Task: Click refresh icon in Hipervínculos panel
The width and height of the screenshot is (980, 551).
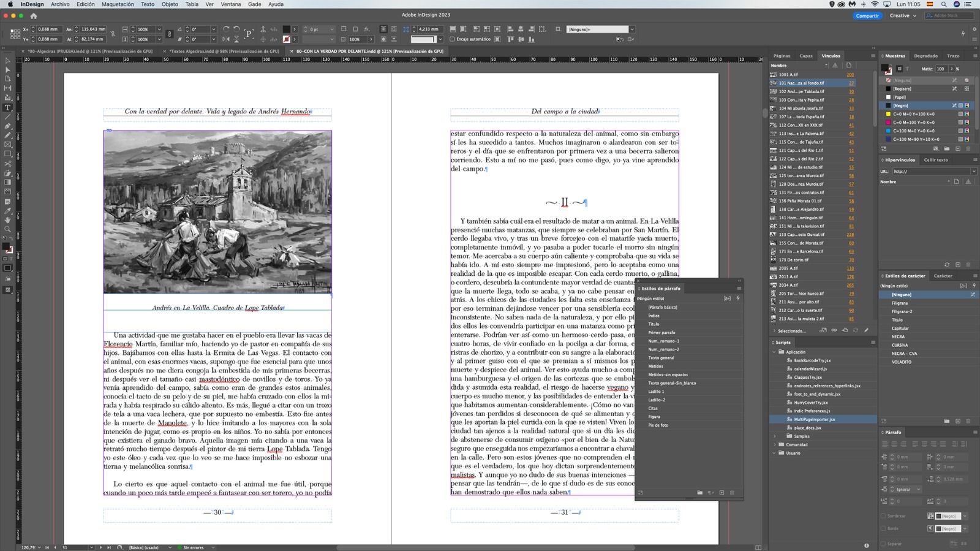Action: tap(947, 265)
